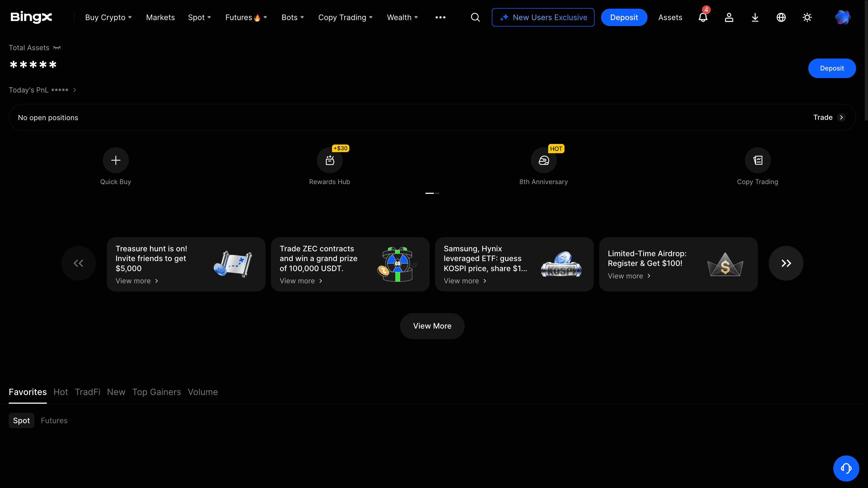Expand the Buy Crypto dropdown
The width and height of the screenshot is (868, 488).
pos(108,17)
